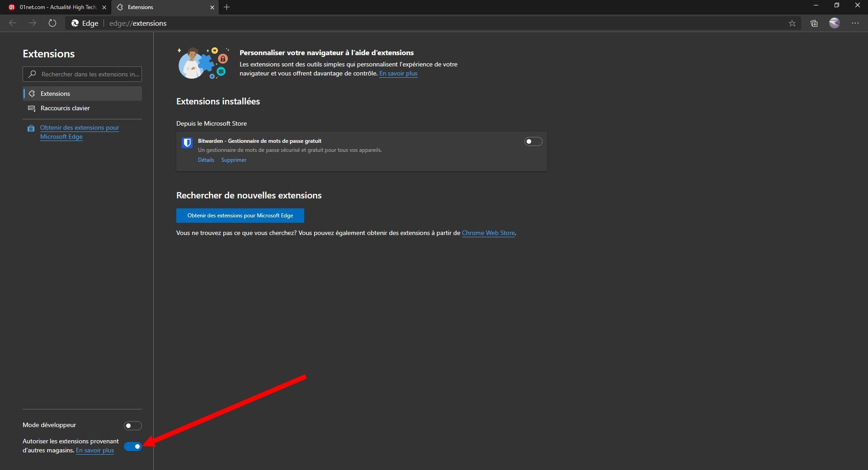The width and height of the screenshot is (868, 470).
Task: Click the store bag icon in sidebar
Action: pos(31,128)
